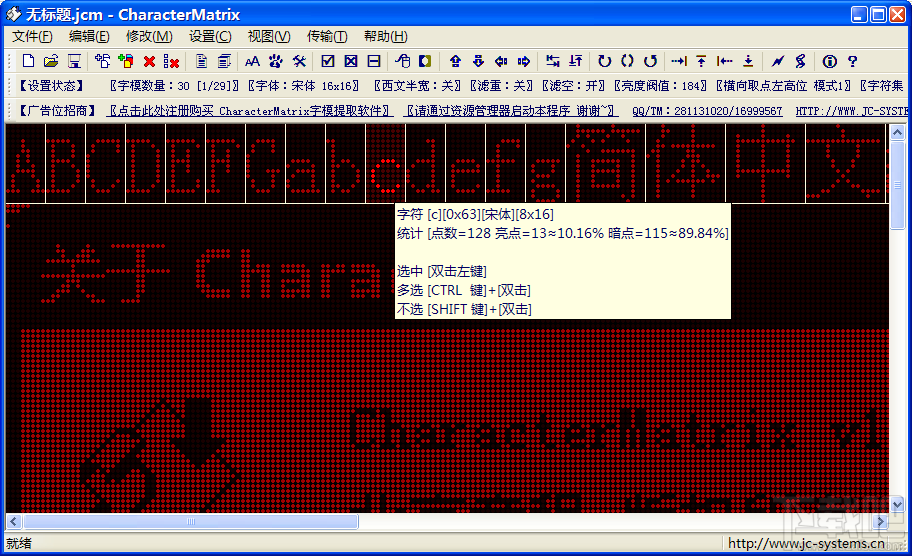Rotate counterclockwise with the circular arrow icon
The image size is (912, 556).
pyautogui.click(x=650, y=61)
